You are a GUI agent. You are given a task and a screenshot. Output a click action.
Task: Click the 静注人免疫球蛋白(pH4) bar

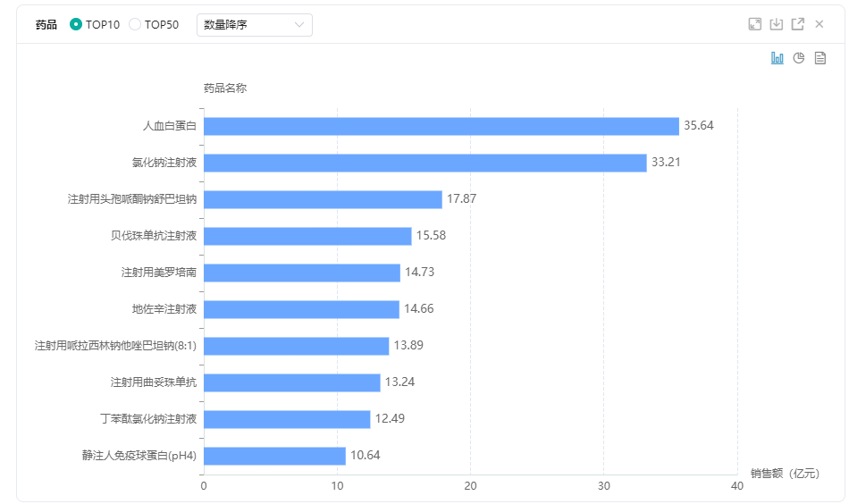tap(274, 456)
